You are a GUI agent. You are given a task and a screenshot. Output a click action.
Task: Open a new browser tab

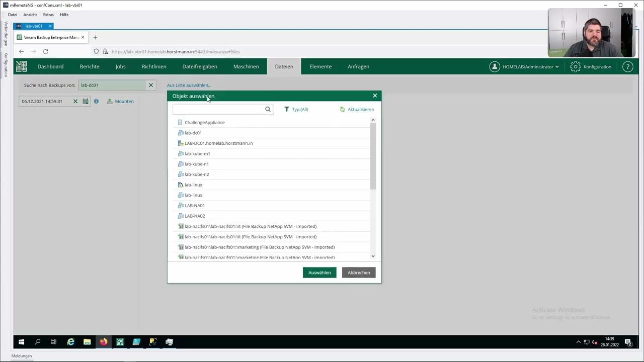coord(95,37)
